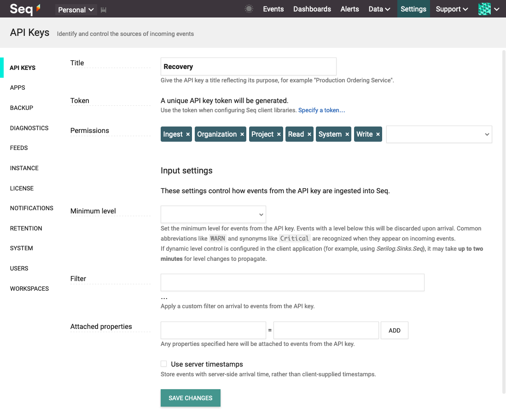Click the Seq logo icon
The width and height of the screenshot is (506, 420).
[25, 9]
